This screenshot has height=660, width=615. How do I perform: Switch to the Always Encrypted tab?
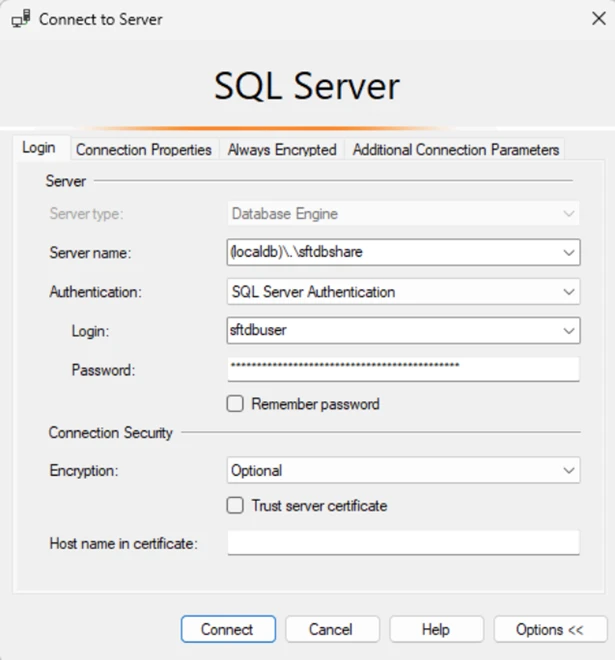(282, 149)
